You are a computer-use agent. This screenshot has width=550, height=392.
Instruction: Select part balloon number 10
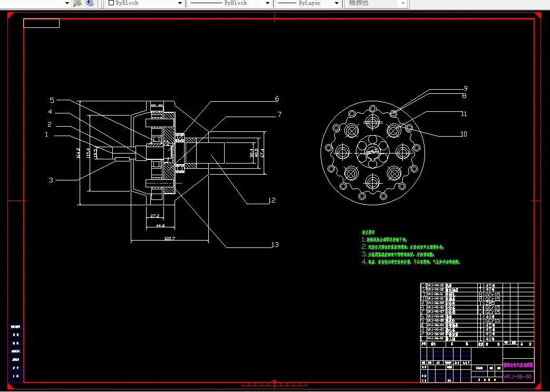[464, 134]
